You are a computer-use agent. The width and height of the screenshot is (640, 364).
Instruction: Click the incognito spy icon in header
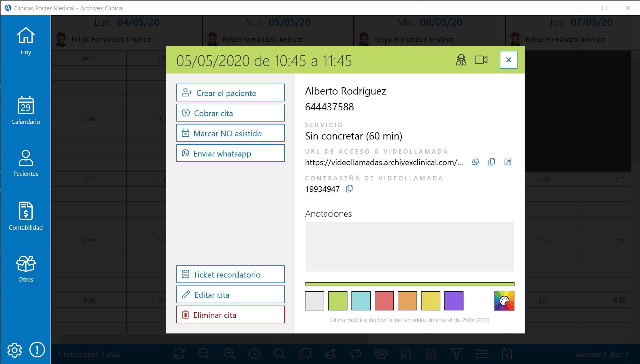461,60
